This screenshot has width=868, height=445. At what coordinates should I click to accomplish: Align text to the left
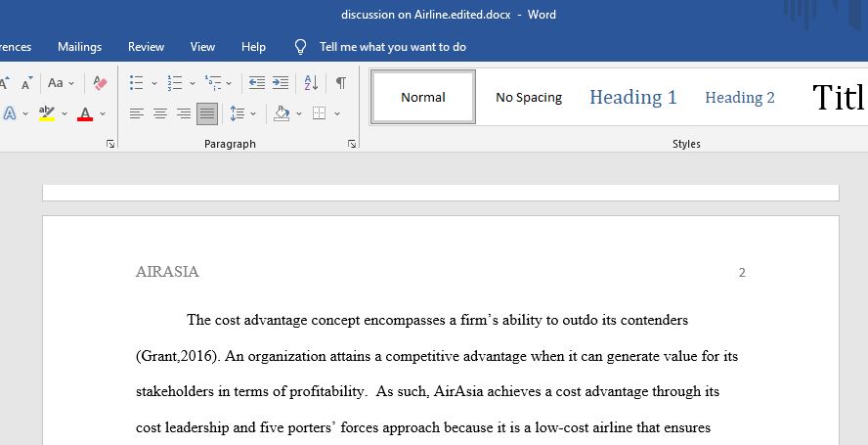coord(137,113)
